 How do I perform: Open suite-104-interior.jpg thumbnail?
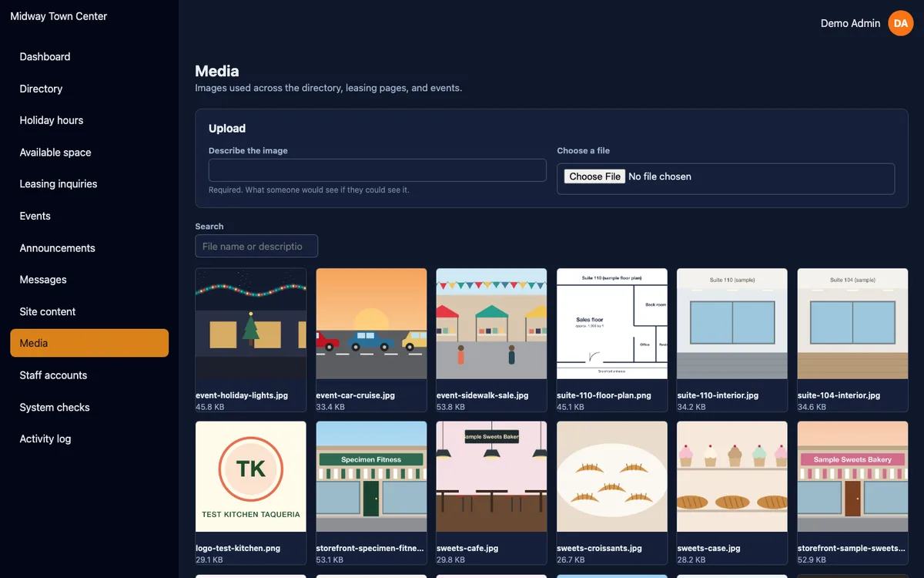[x=852, y=324]
